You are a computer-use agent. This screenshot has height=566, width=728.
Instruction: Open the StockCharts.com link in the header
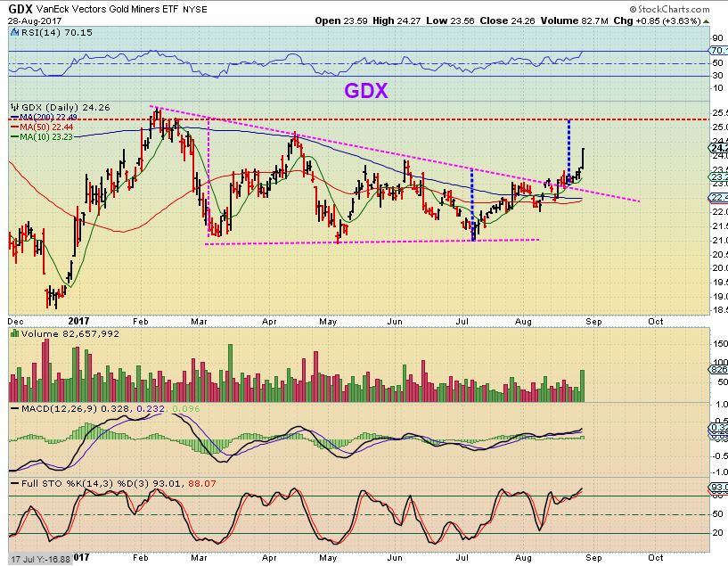[x=669, y=9]
